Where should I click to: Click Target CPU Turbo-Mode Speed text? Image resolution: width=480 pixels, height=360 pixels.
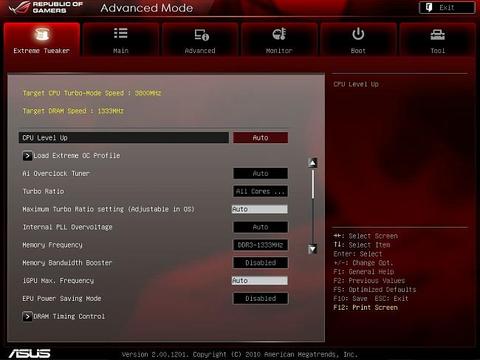tap(92, 93)
